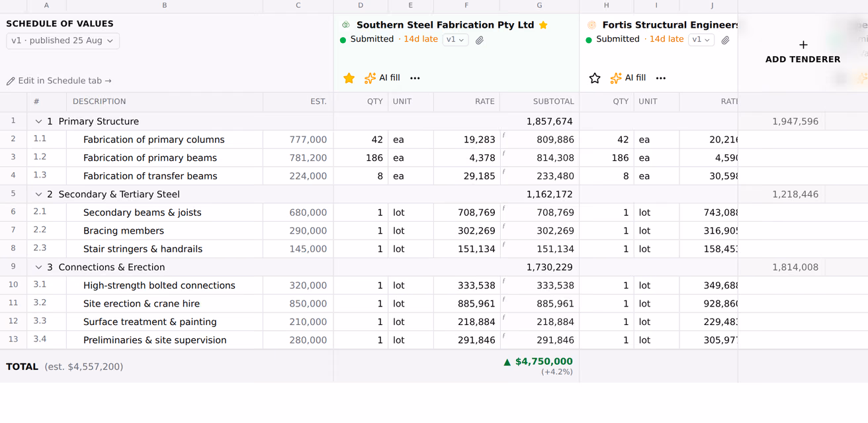Viewport: 868px width, 423px height.
Task: Click Submitted status for Southern Steel Fabrication
Action: tap(372, 39)
